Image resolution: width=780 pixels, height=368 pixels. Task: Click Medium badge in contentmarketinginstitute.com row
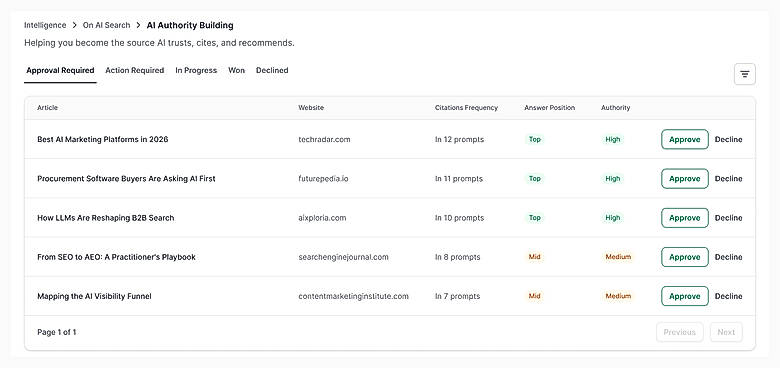tap(618, 296)
